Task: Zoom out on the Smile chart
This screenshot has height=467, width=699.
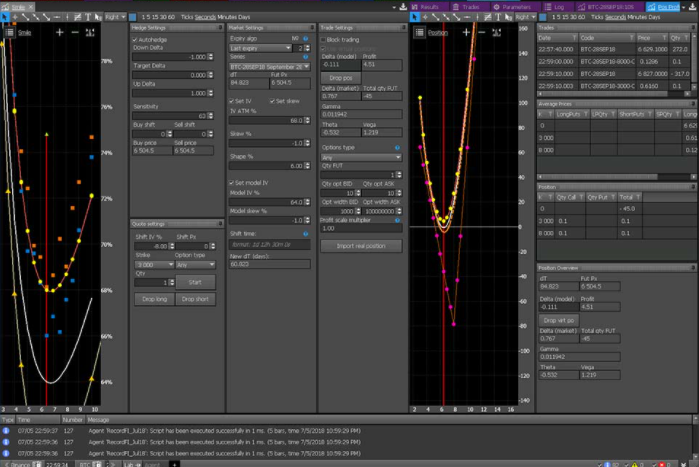Action: click(x=76, y=32)
